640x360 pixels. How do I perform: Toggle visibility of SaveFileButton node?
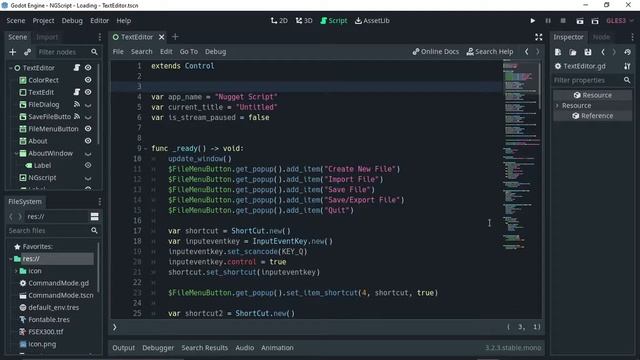click(88, 117)
